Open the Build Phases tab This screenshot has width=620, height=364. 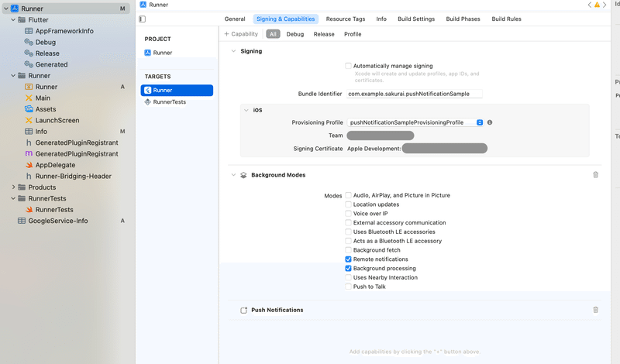(x=463, y=19)
